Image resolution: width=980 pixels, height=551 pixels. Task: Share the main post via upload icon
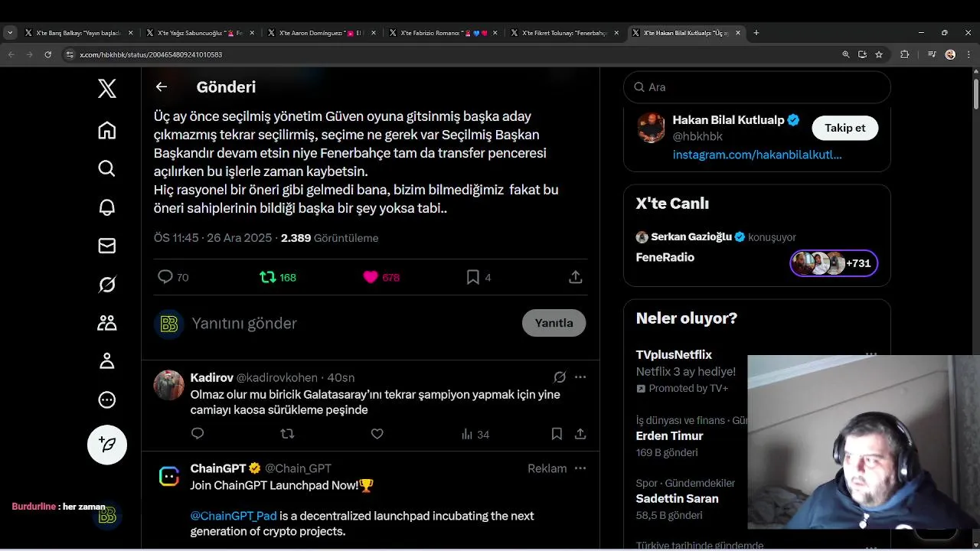[x=576, y=277]
